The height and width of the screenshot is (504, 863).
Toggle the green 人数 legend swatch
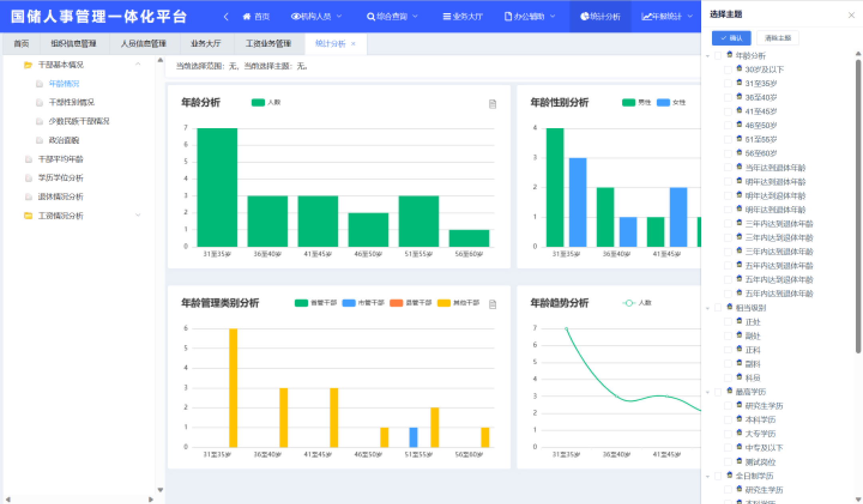click(x=258, y=103)
